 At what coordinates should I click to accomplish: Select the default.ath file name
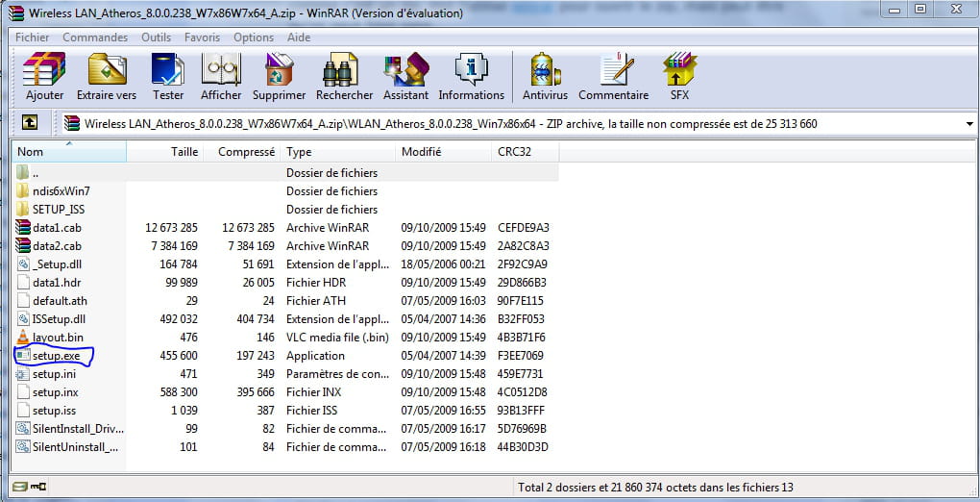60,301
